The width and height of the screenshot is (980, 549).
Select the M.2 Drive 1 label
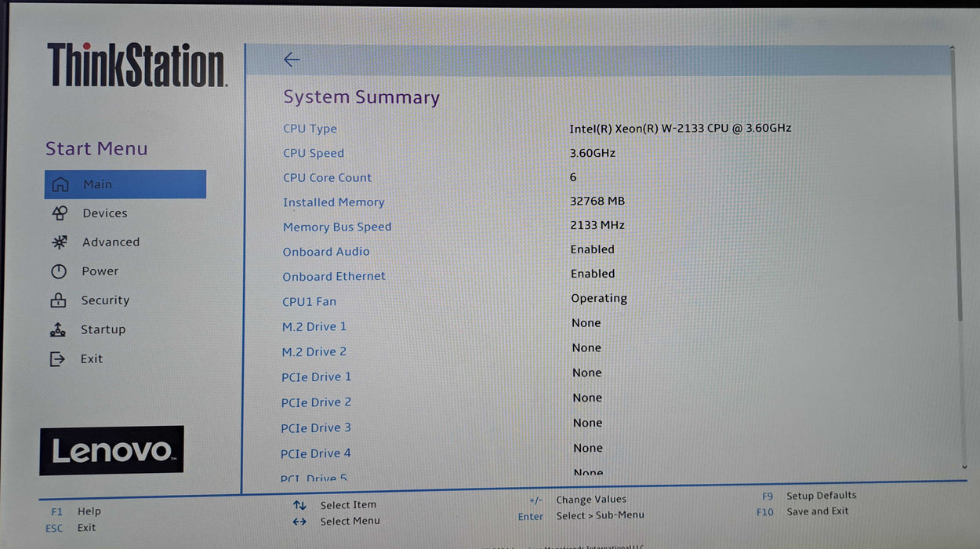(x=314, y=327)
